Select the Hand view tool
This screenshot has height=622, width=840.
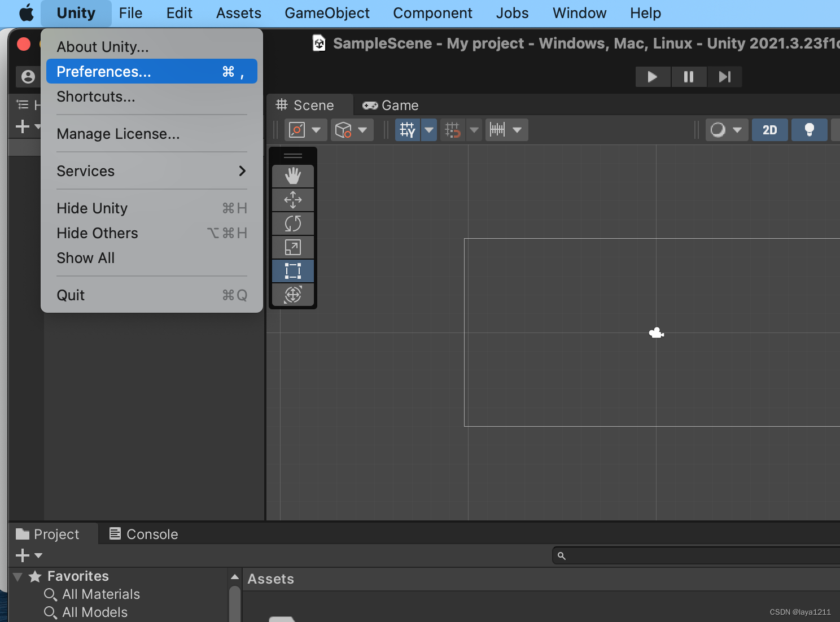[293, 176]
